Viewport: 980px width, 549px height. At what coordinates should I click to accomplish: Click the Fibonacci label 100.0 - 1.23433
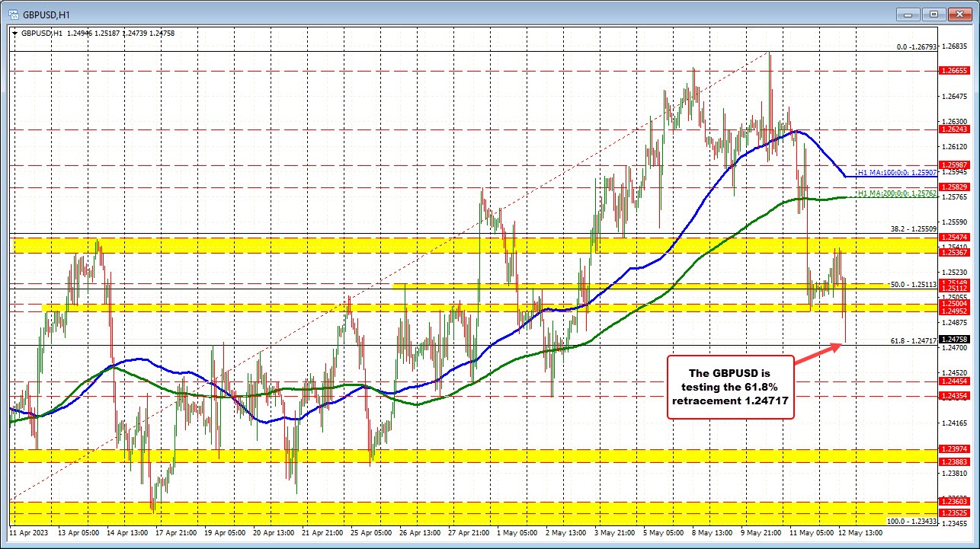point(911,522)
